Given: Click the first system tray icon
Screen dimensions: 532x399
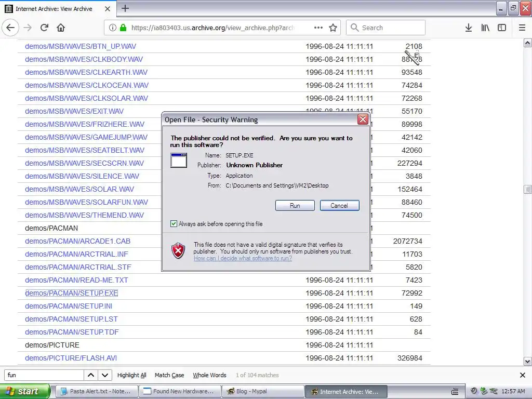Looking at the screenshot, I should (474, 391).
